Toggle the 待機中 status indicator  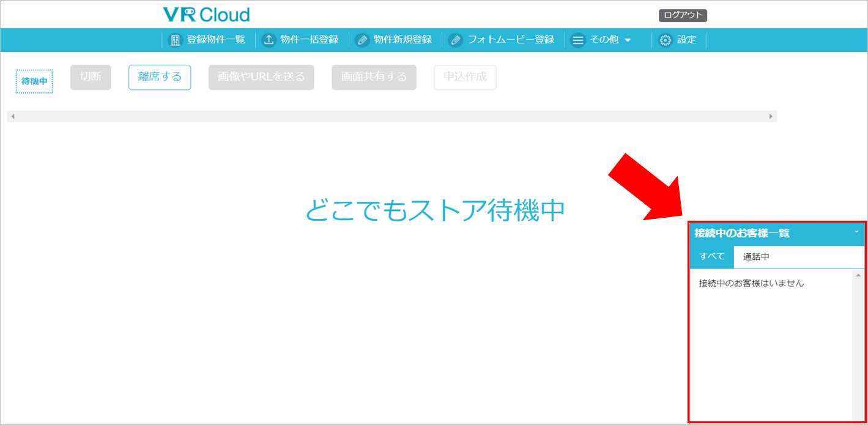click(x=34, y=81)
